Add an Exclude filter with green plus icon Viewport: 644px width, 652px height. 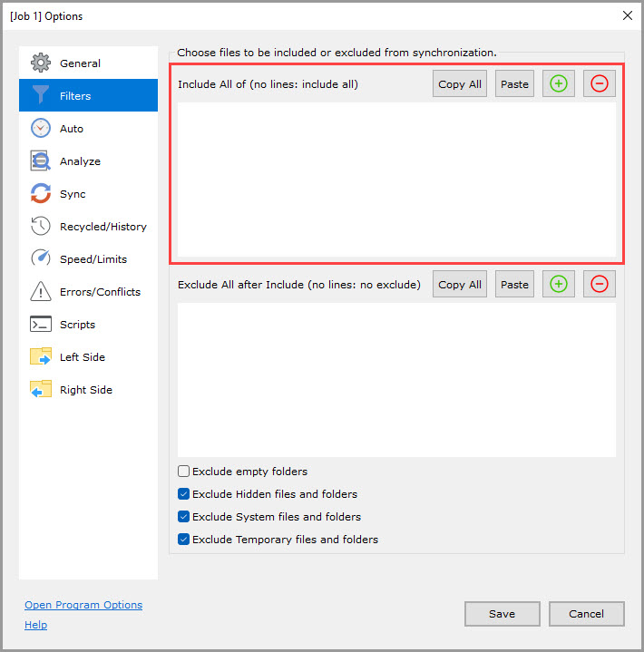(x=559, y=284)
